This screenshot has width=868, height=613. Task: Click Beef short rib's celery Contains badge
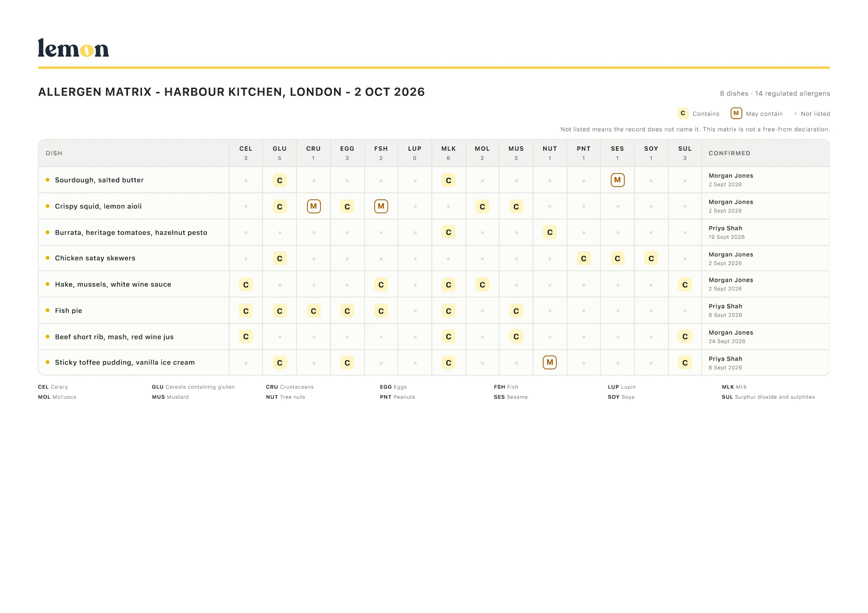(246, 337)
